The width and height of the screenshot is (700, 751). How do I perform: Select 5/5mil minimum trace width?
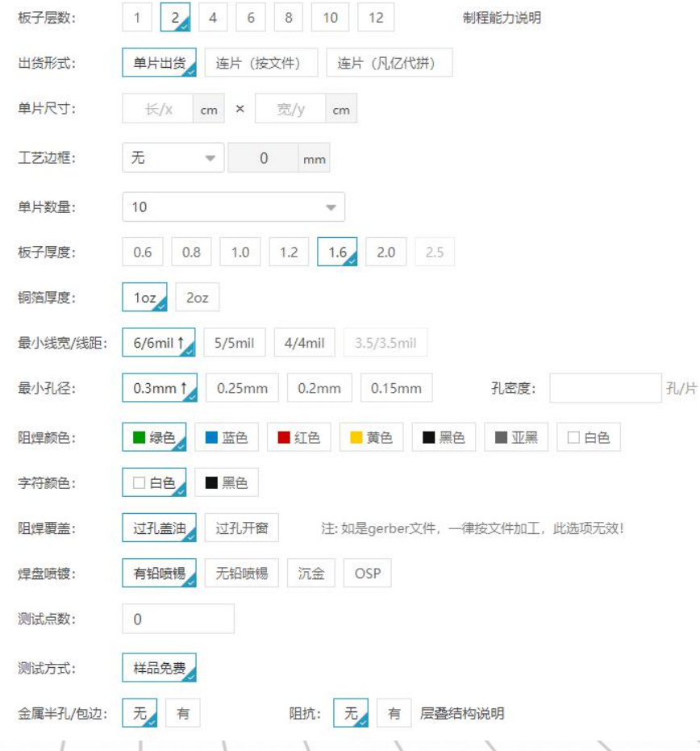point(234,343)
